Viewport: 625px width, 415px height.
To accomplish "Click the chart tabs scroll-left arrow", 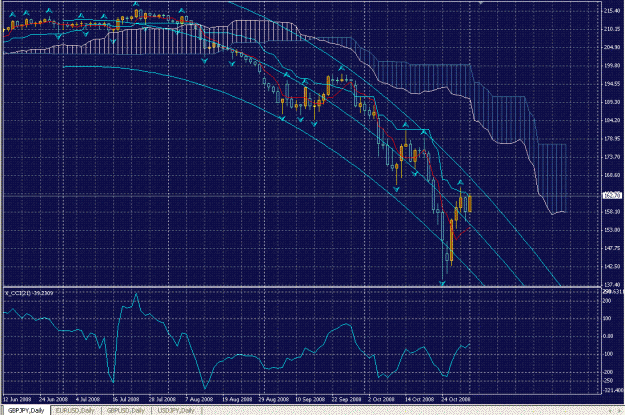I will (610, 411).
